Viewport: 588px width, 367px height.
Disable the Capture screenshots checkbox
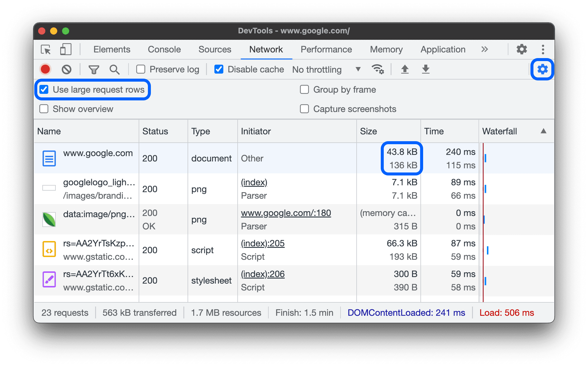(304, 109)
